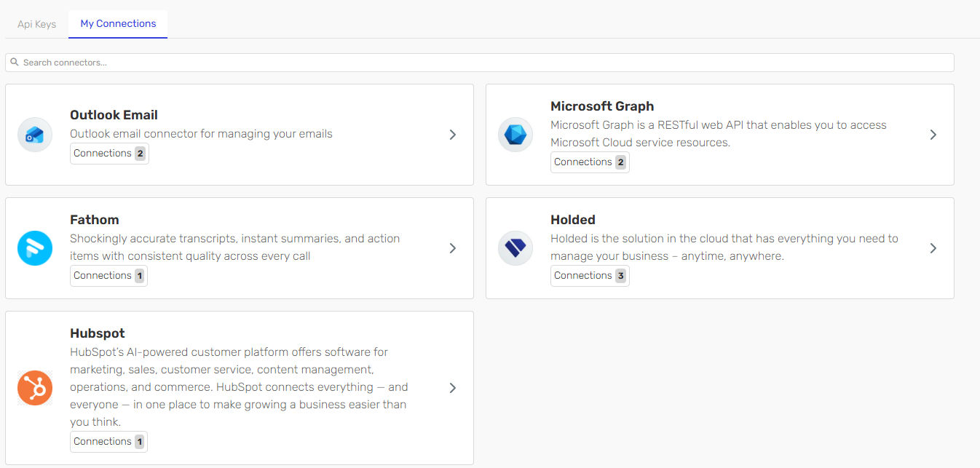Click the Holded logo icon
980x468 pixels.
coord(515,248)
